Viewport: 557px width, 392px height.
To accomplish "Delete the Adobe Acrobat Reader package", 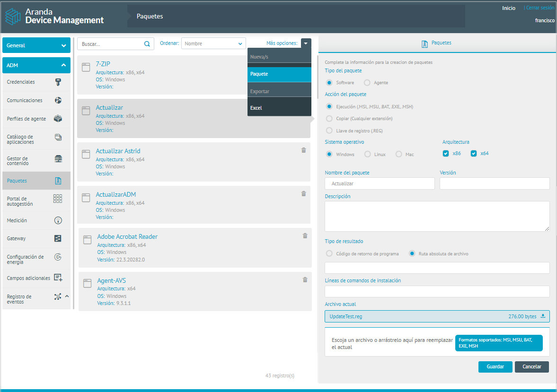I will click(x=305, y=236).
